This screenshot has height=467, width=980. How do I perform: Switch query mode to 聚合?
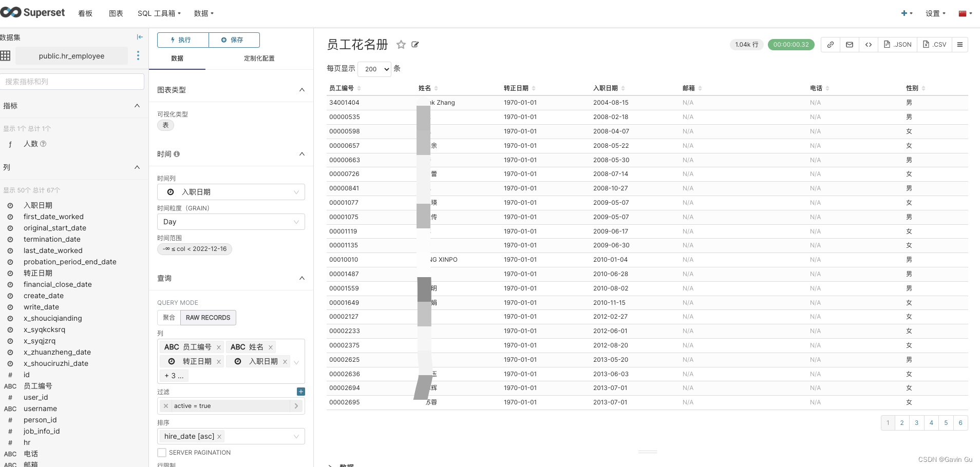tap(169, 318)
